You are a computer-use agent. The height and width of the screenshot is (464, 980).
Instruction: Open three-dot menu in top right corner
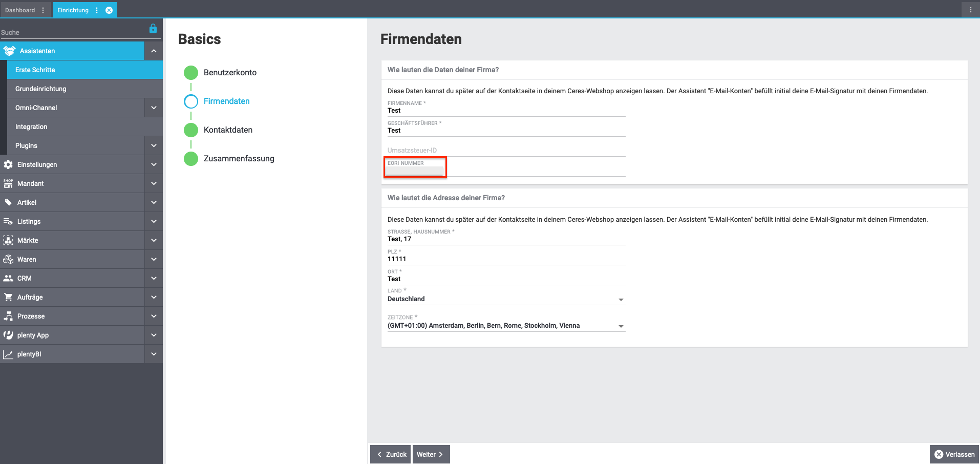pos(970,10)
